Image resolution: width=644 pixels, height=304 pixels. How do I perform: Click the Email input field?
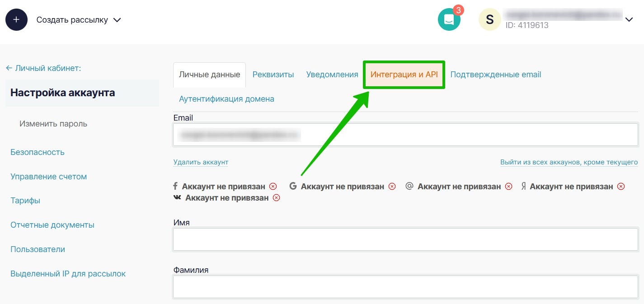coord(405,135)
